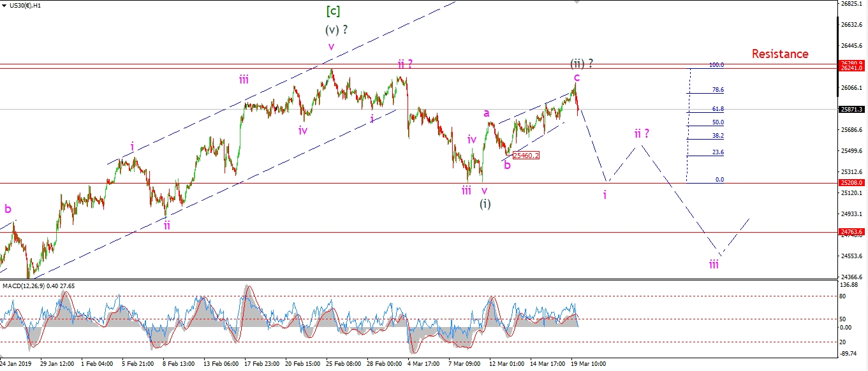Select the 14 Mar 17:00 time label
This screenshot has width=868, height=371.
tap(548, 365)
